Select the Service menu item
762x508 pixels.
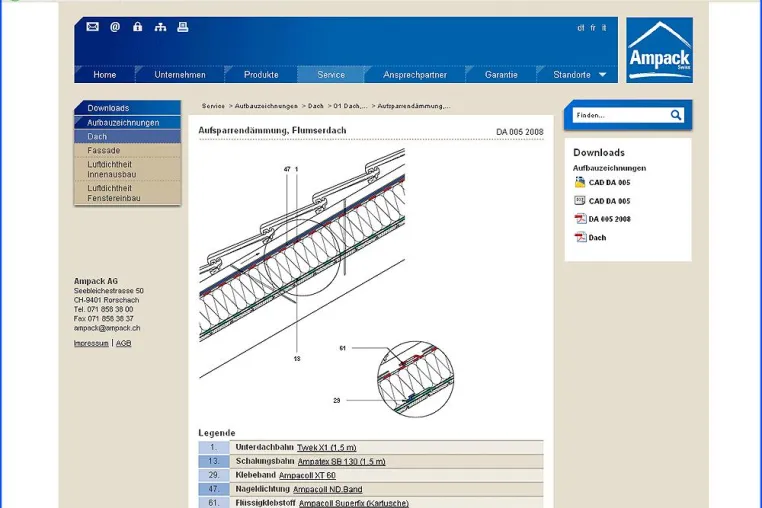[x=331, y=75]
